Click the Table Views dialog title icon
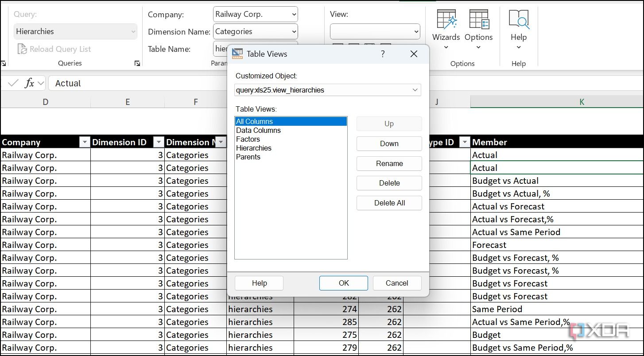The image size is (644, 356). pyautogui.click(x=237, y=54)
